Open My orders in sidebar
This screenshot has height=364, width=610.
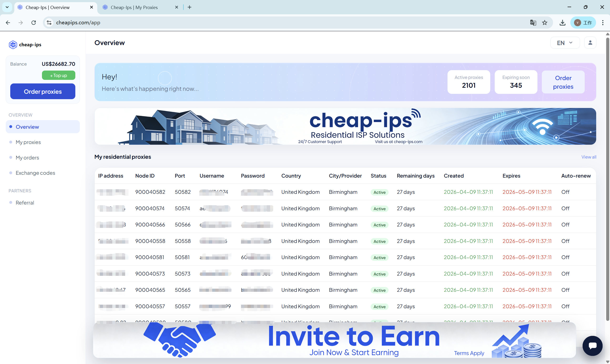27,158
